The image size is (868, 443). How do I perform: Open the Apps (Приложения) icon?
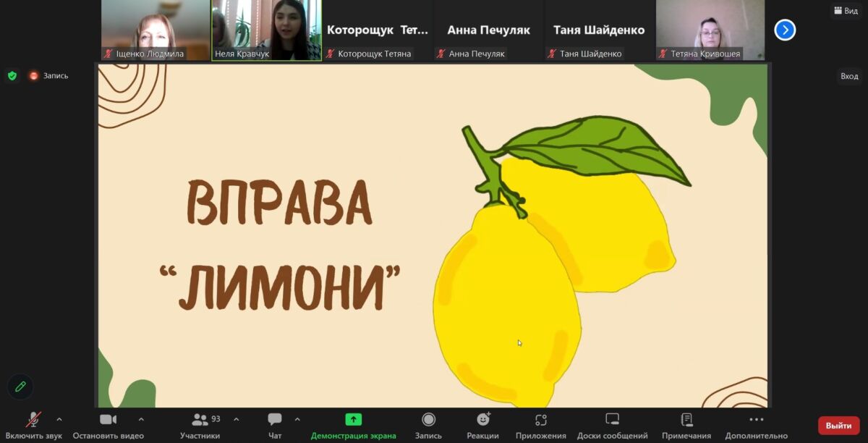[x=541, y=426]
